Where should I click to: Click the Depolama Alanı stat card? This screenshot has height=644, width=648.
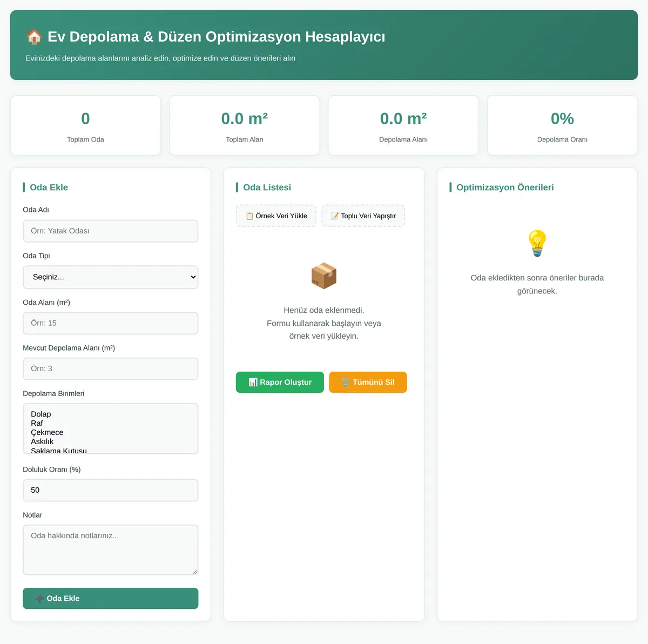point(403,125)
